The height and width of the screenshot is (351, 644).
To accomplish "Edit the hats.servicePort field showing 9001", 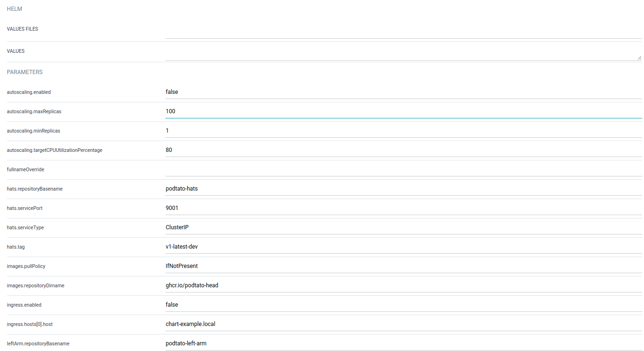I will 403,208.
